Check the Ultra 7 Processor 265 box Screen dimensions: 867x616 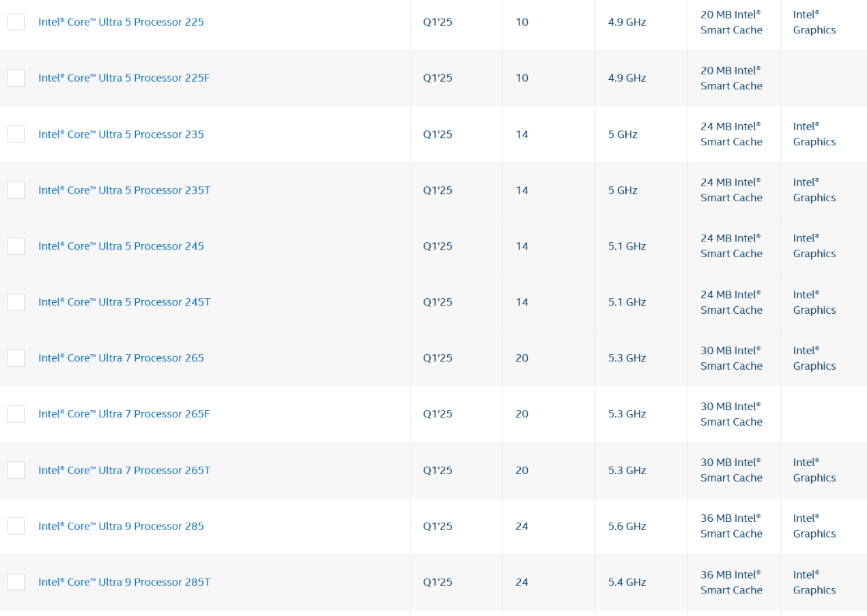click(x=16, y=358)
